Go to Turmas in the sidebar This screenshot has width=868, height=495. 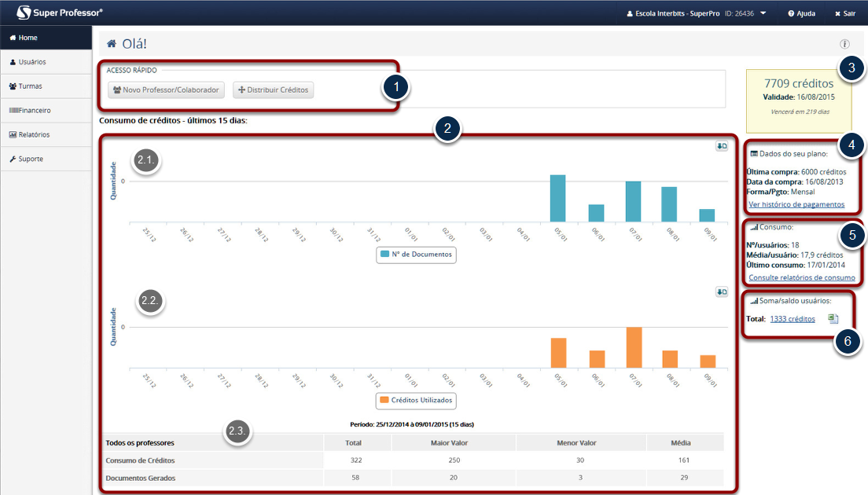pos(31,86)
